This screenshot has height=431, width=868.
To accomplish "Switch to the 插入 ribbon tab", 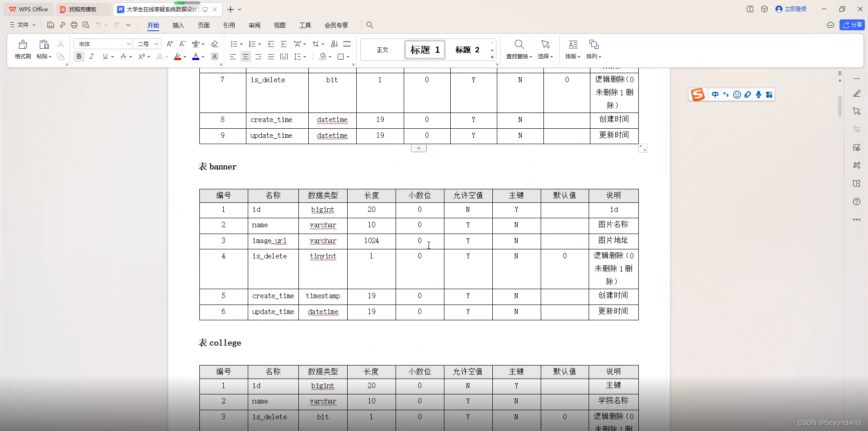I will click(x=178, y=25).
